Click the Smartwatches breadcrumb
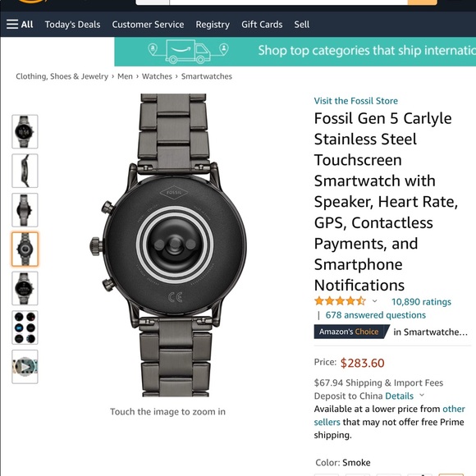The image size is (476, 476). coord(207,76)
